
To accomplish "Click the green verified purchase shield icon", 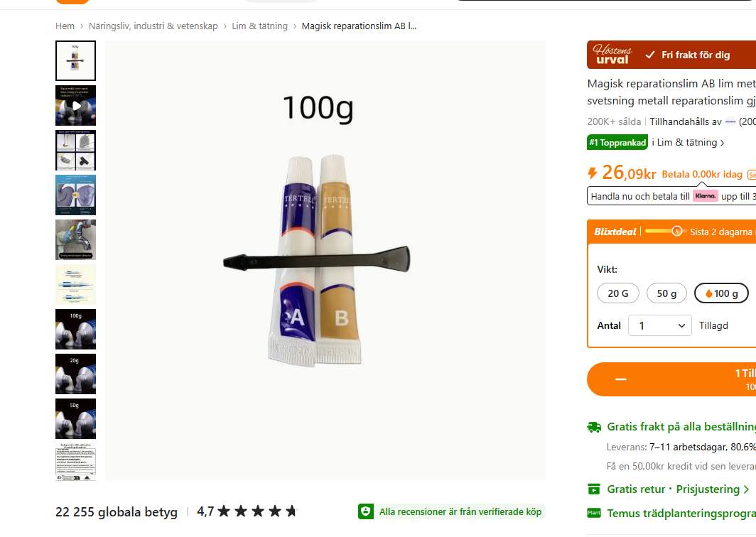I will (x=366, y=511).
